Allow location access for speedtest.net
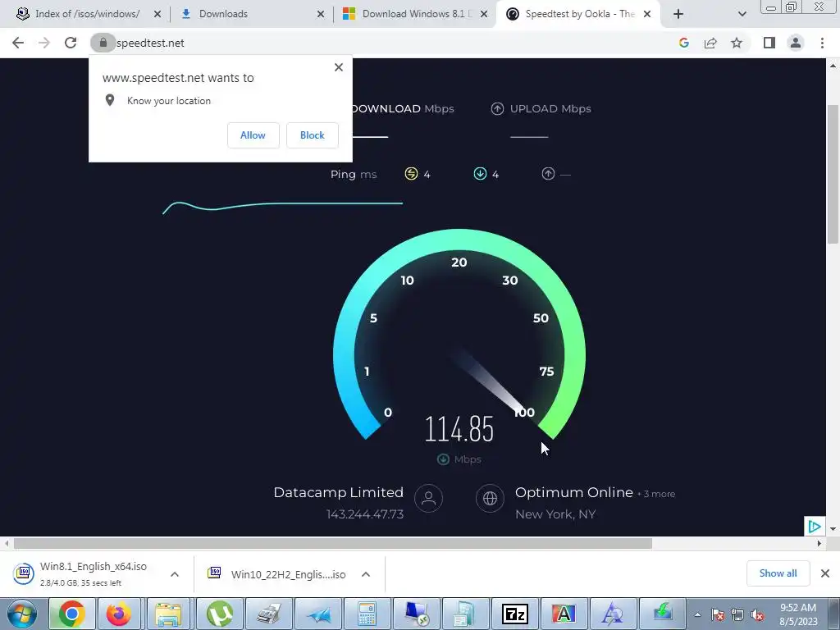Screen dimensions: 840x630 253,135
